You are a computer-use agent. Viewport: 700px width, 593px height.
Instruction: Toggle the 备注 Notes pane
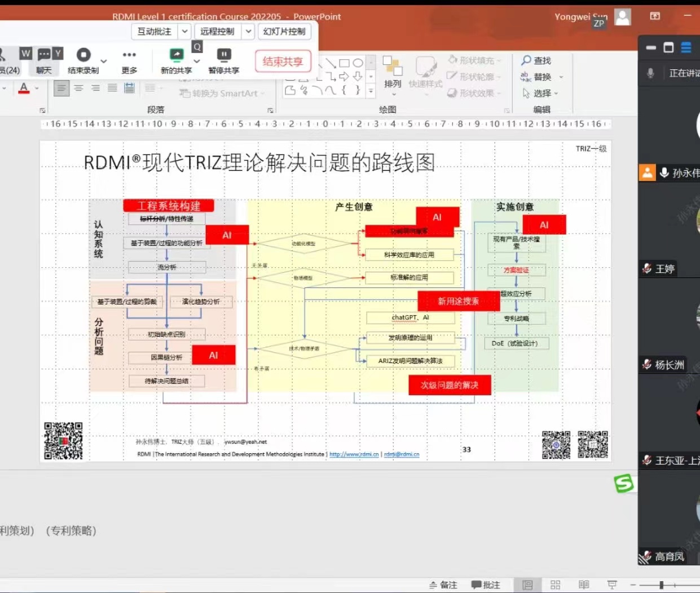(x=443, y=585)
